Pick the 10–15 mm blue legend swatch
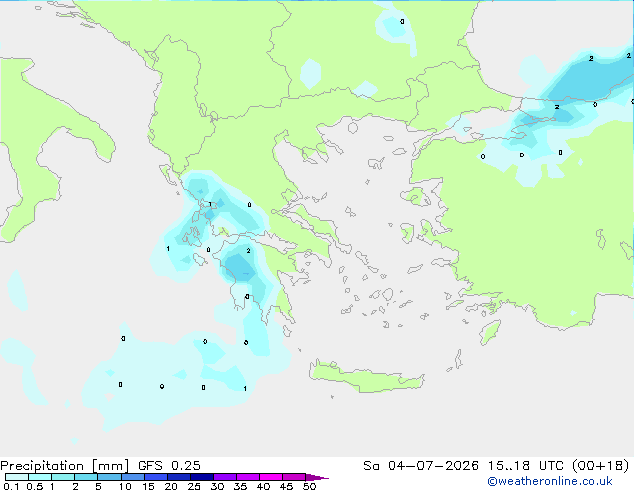This screenshot has width=634, height=490. click(x=133, y=477)
